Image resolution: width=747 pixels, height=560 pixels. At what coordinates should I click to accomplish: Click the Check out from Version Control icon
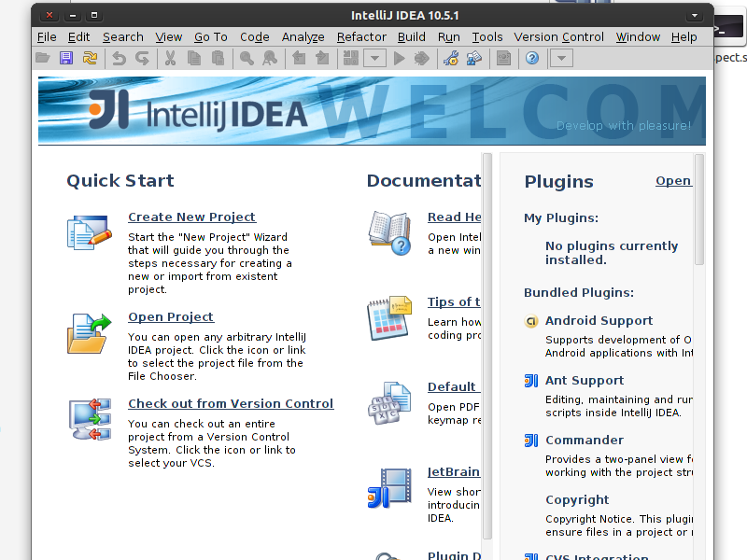pos(89,419)
